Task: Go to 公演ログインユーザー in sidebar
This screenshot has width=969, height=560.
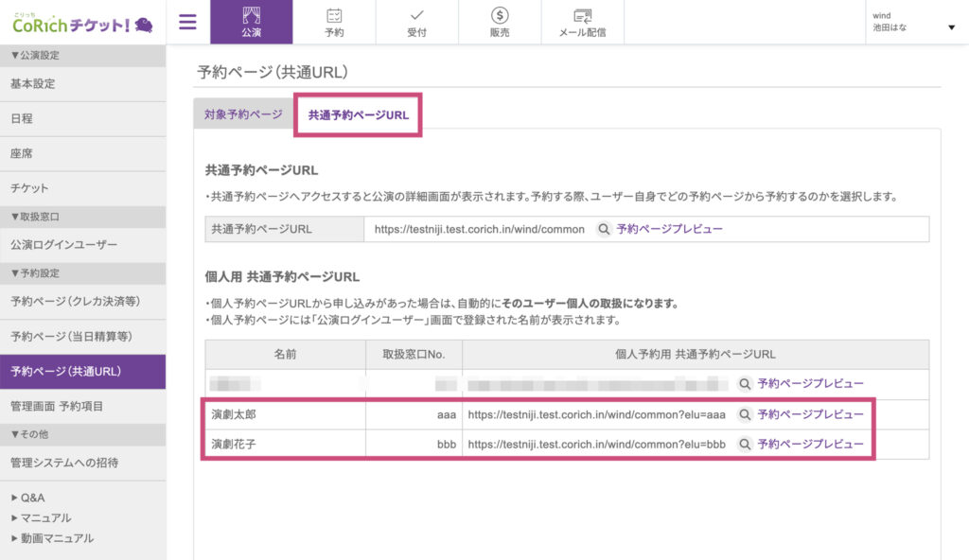Action: 64,245
